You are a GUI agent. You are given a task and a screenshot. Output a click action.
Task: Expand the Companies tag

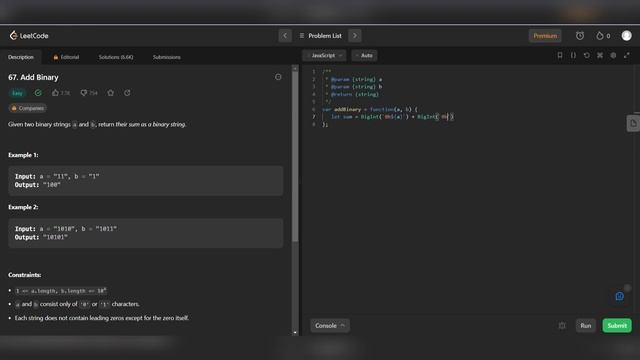coord(28,108)
